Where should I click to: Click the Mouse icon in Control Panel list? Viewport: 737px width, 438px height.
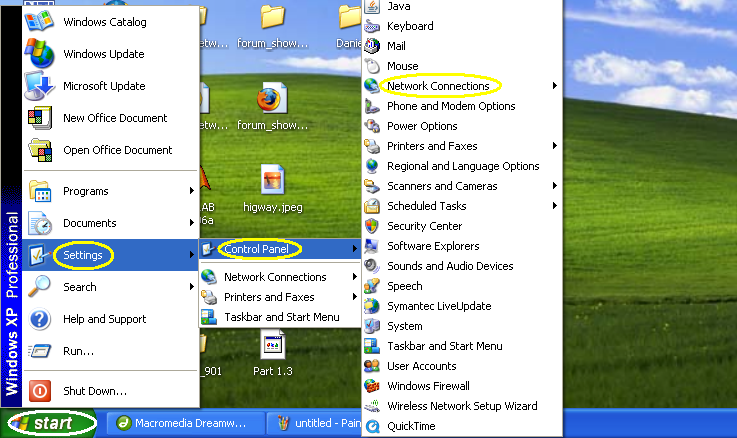[372, 66]
